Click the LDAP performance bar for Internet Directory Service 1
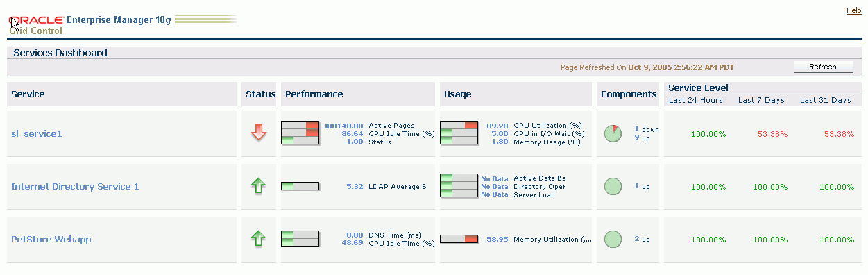 coord(300,186)
